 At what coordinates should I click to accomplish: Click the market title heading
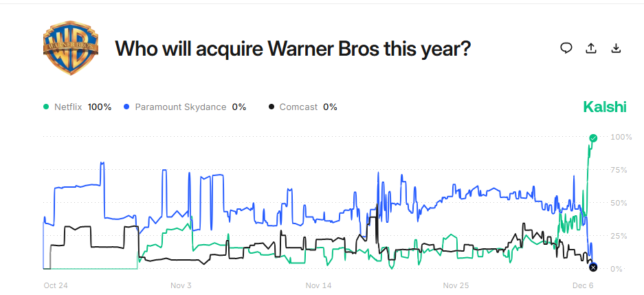tap(292, 49)
